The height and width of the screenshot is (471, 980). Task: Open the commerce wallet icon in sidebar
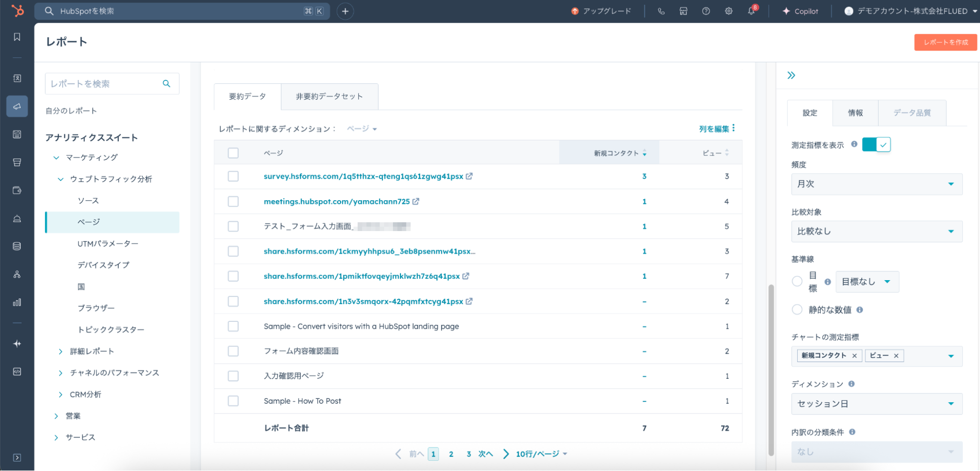point(17,190)
